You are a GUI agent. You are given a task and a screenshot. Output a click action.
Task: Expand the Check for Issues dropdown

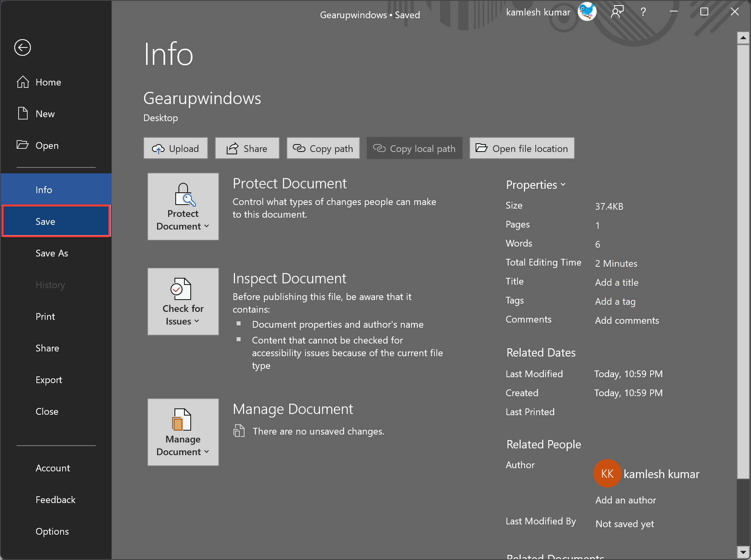tap(183, 302)
